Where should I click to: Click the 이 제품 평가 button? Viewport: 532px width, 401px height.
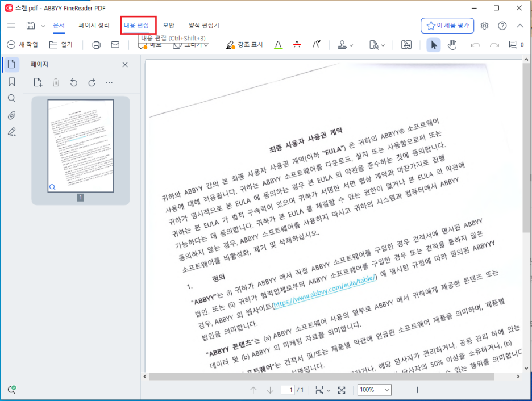447,26
